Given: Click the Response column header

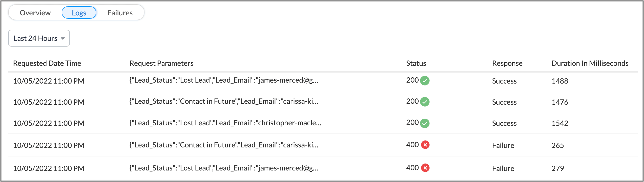Looking at the screenshot, I should pos(507,63).
